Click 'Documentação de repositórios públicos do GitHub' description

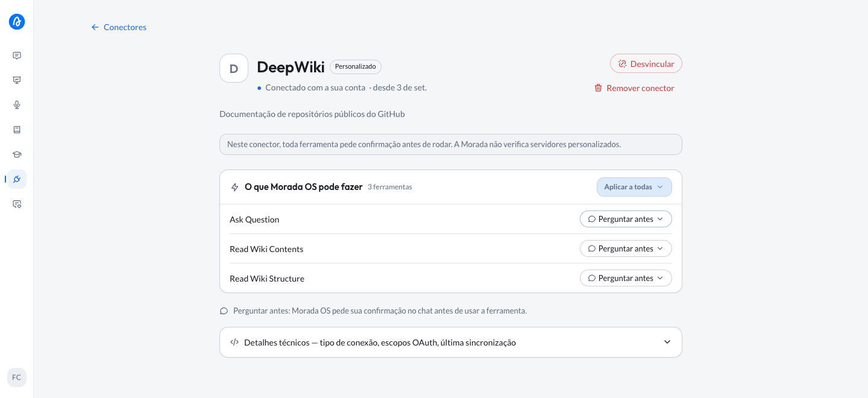point(312,114)
